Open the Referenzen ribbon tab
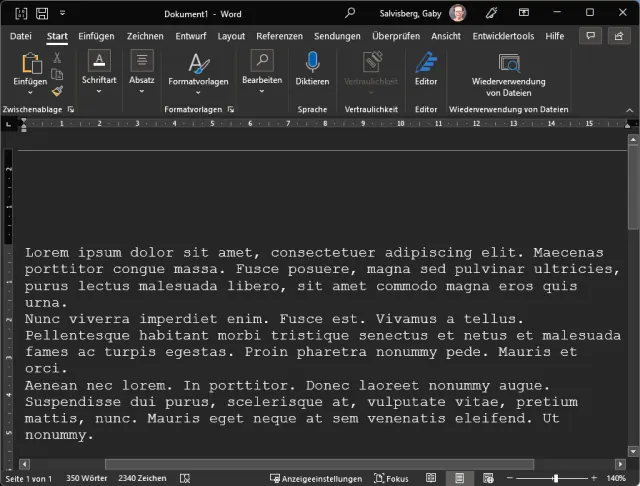This screenshot has width=640, height=486. [279, 36]
